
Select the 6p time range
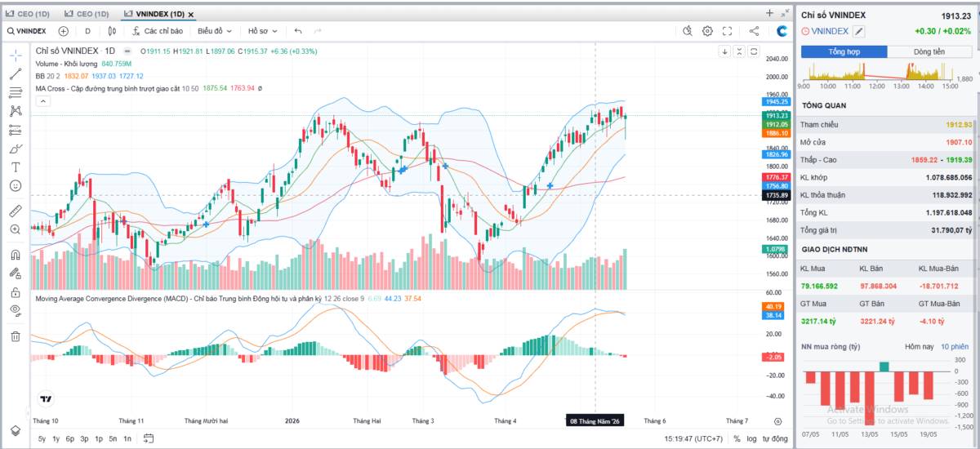[70, 439]
